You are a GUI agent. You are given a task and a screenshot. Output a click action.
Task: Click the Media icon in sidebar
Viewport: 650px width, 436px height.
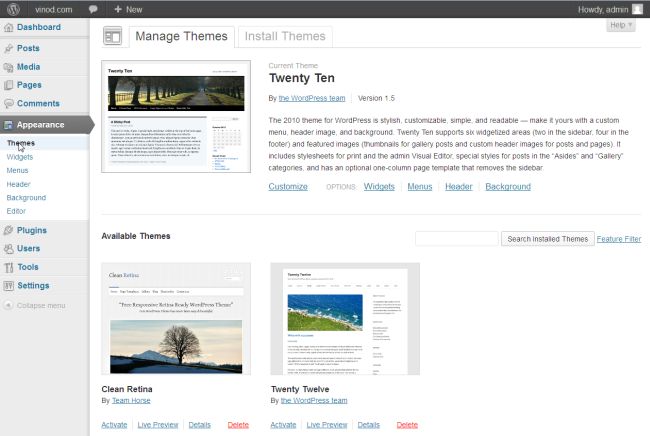click(x=8, y=67)
